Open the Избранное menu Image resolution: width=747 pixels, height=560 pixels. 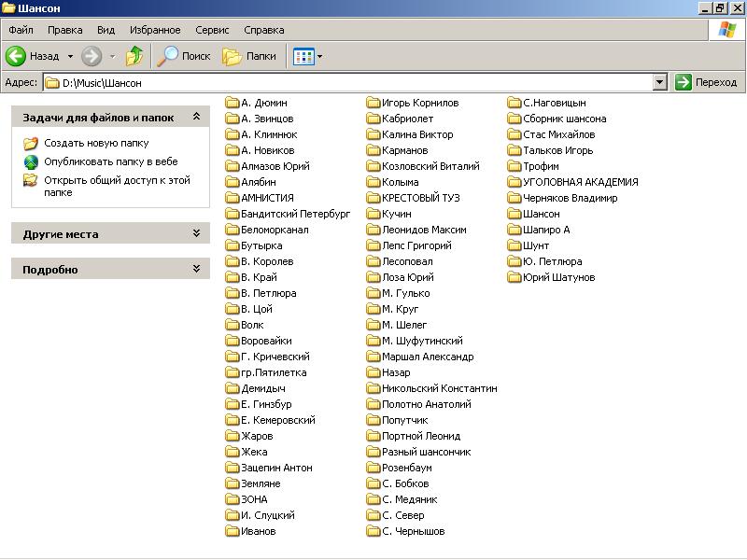pos(155,30)
